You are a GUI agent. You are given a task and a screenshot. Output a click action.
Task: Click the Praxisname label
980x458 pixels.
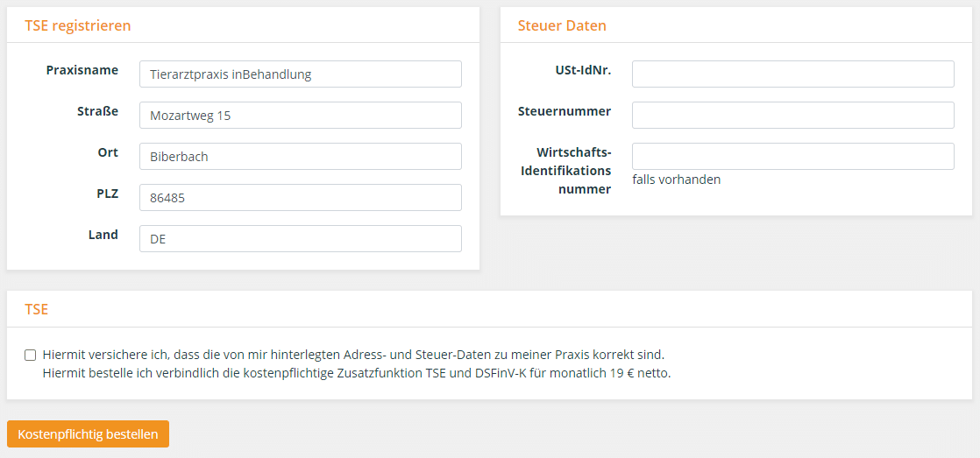pyautogui.click(x=82, y=70)
